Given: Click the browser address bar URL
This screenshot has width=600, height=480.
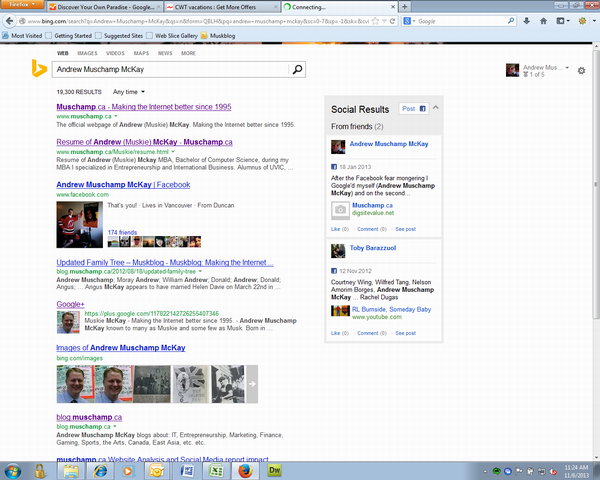Looking at the screenshot, I should tap(197, 21).
